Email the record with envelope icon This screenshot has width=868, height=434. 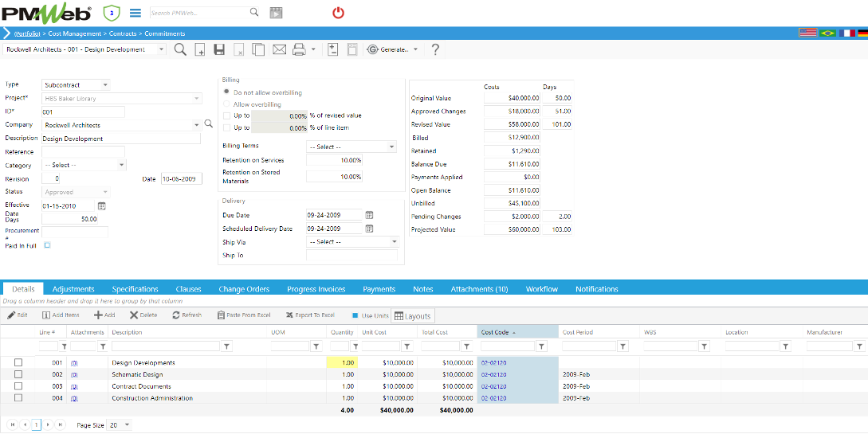[x=279, y=49]
